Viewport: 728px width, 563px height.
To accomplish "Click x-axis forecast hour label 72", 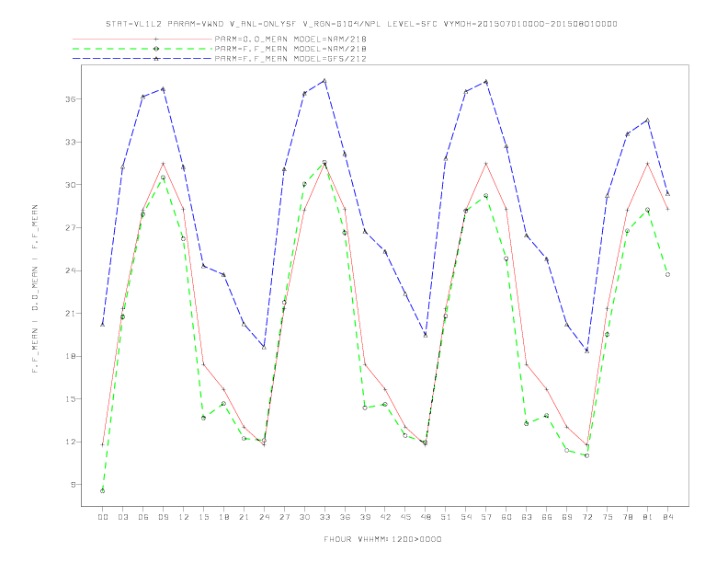I will [586, 517].
